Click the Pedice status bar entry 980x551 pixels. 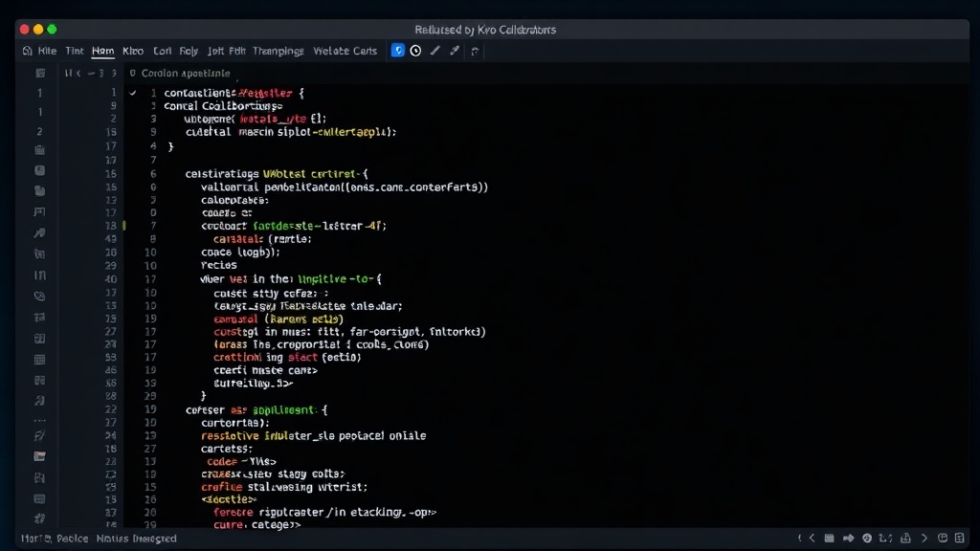pyautogui.click(x=73, y=539)
